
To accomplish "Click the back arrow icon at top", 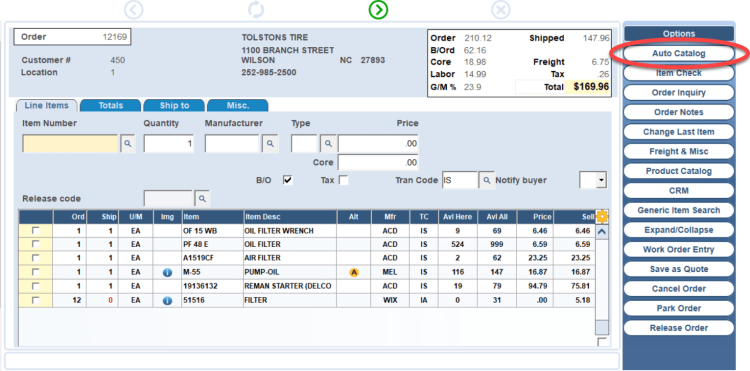I will point(133,10).
